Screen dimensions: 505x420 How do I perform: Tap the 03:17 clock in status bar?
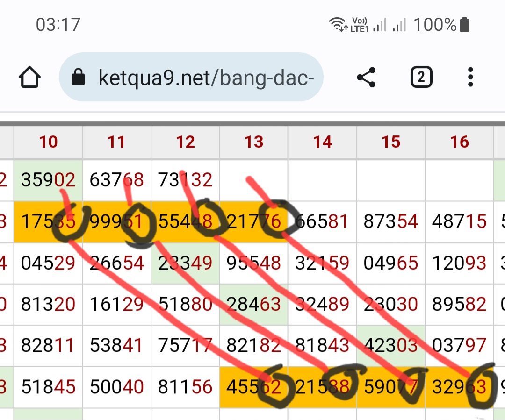[x=58, y=24]
